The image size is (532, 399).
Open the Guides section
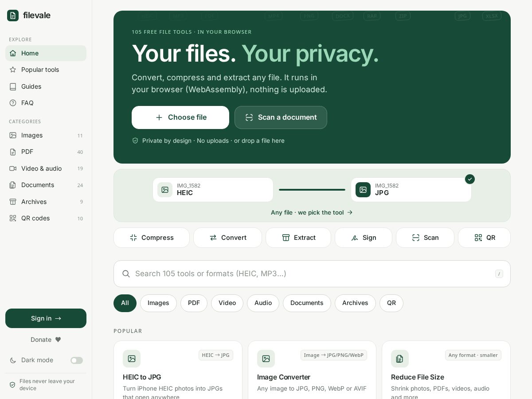pyautogui.click(x=46, y=86)
